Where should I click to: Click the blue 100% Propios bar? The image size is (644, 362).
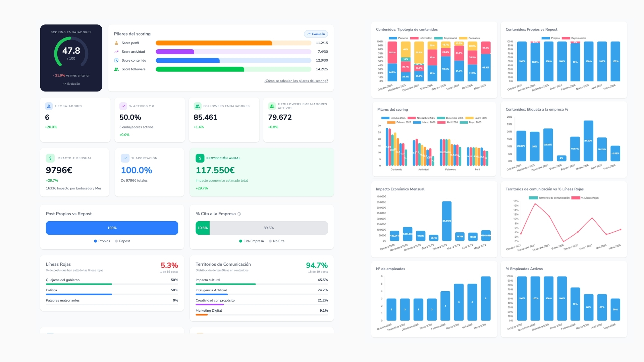coord(112,228)
